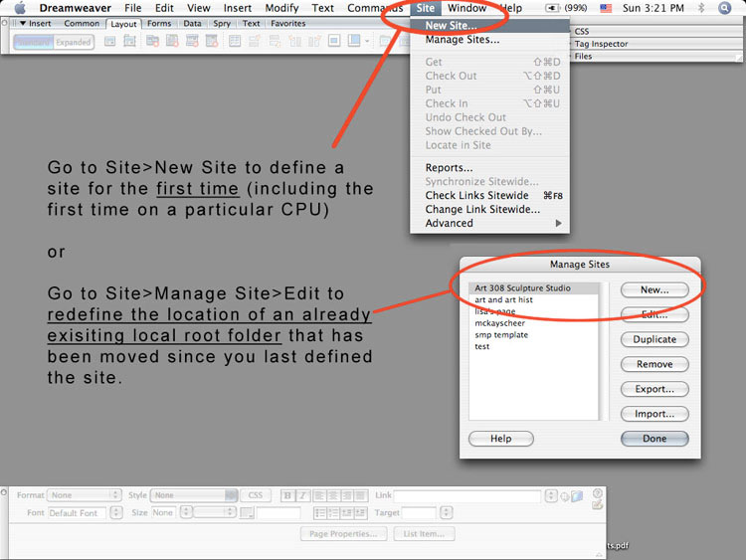Switch to the Common tab
The height and width of the screenshot is (560, 746).
82,23
